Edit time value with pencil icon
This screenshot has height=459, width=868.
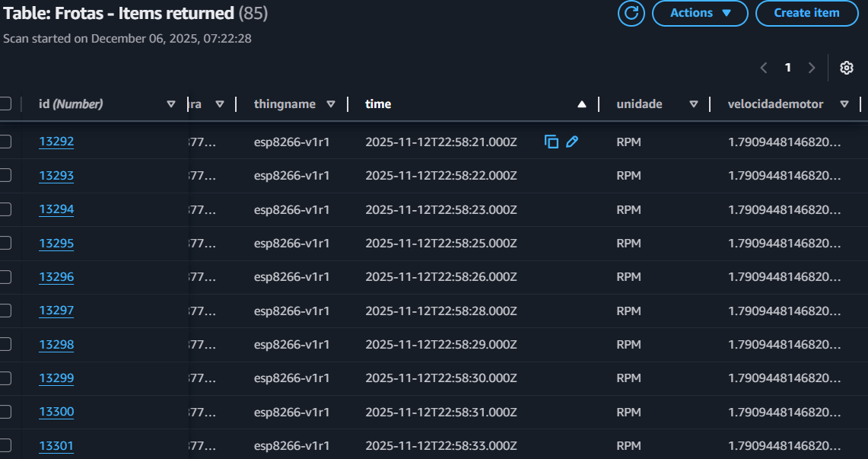click(572, 142)
